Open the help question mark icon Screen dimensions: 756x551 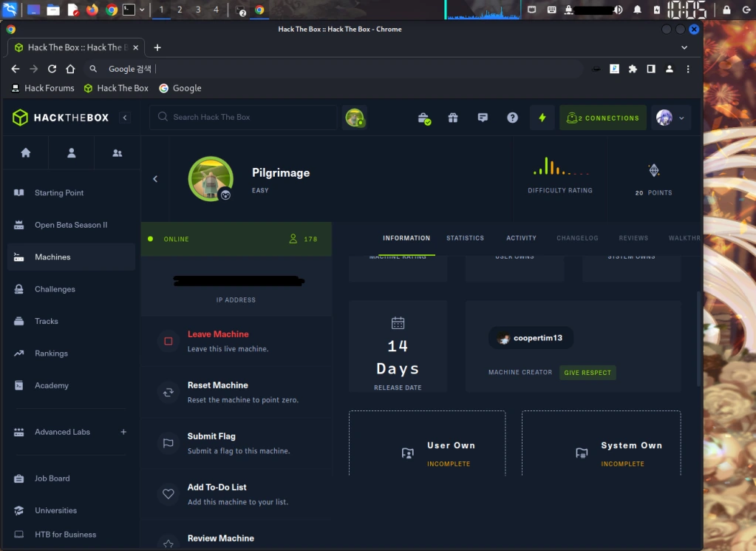point(513,118)
